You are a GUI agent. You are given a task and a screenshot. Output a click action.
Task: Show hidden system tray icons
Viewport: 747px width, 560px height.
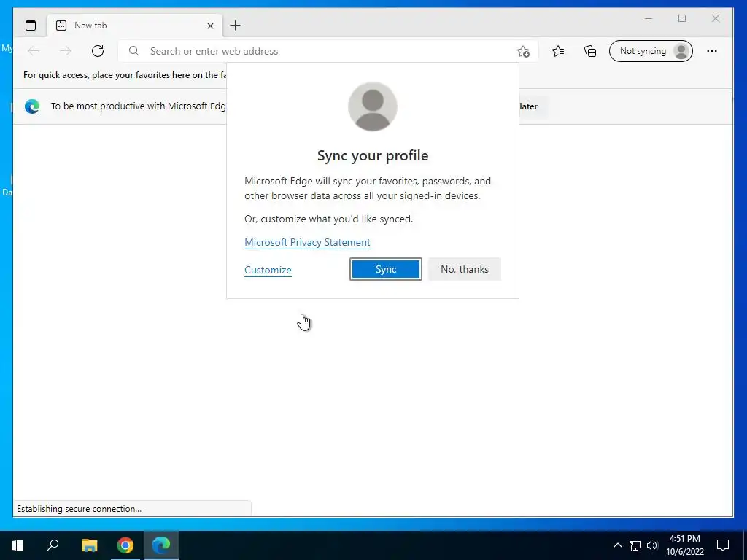pos(617,545)
